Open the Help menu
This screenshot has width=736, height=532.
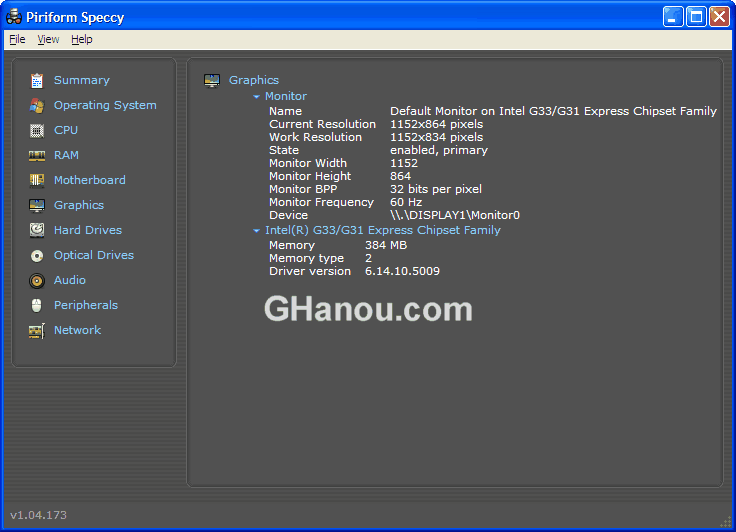[82, 39]
